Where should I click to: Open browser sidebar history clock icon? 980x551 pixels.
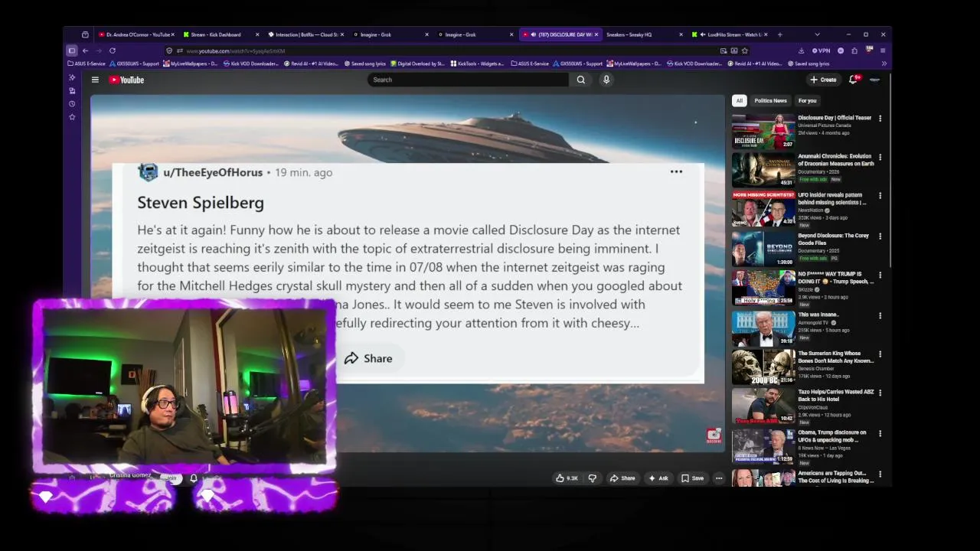72,104
